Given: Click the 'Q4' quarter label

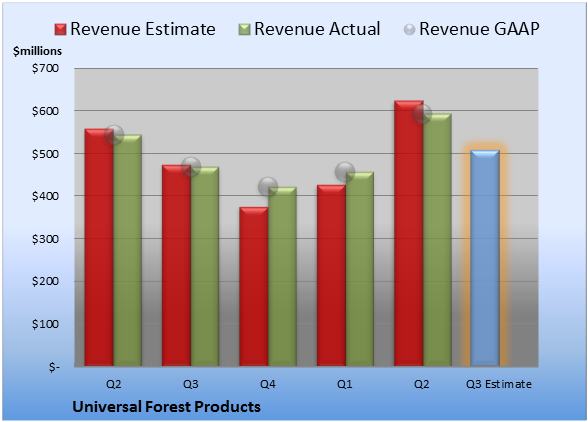Looking at the screenshot, I should pos(268,384).
